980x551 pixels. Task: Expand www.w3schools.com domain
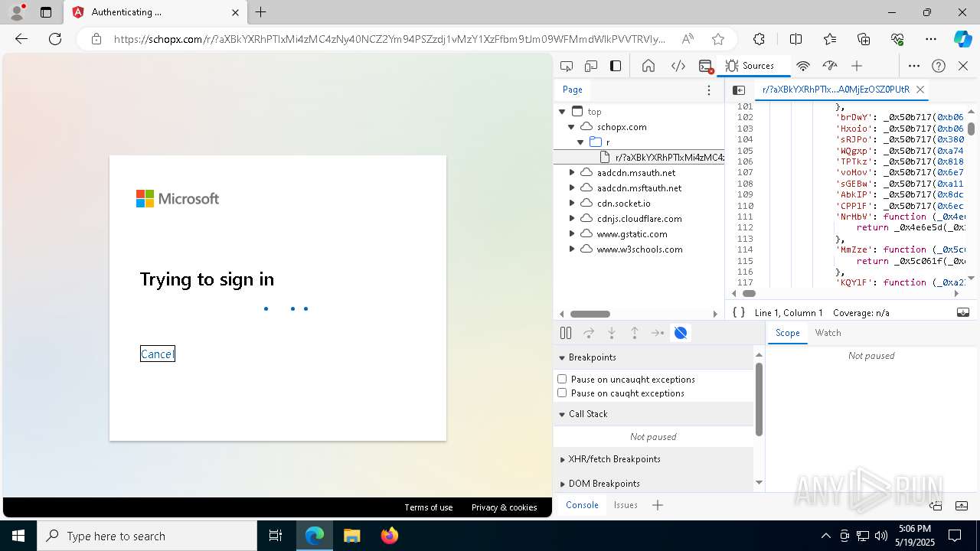tap(571, 249)
